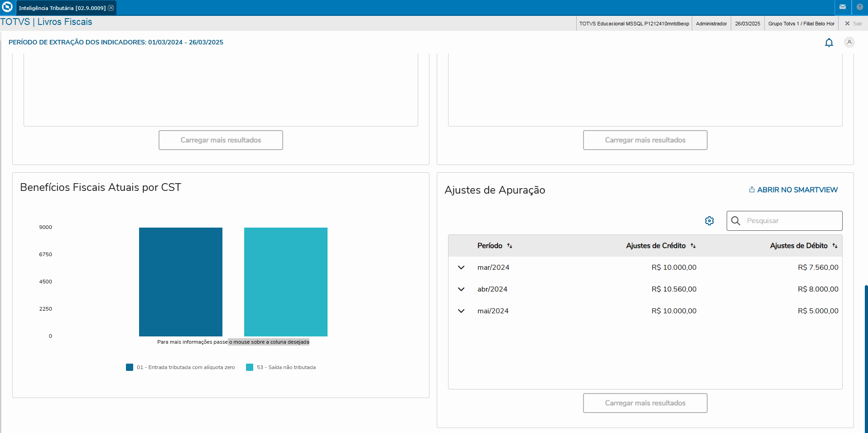868x433 pixels.
Task: Expand the abr/2024 row
Action: 461,289
